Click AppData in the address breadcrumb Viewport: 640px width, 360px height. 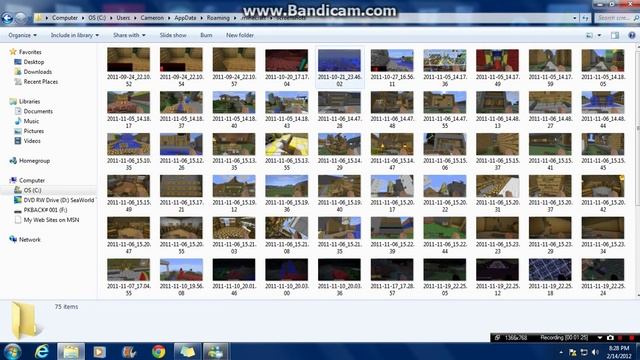tap(185, 18)
